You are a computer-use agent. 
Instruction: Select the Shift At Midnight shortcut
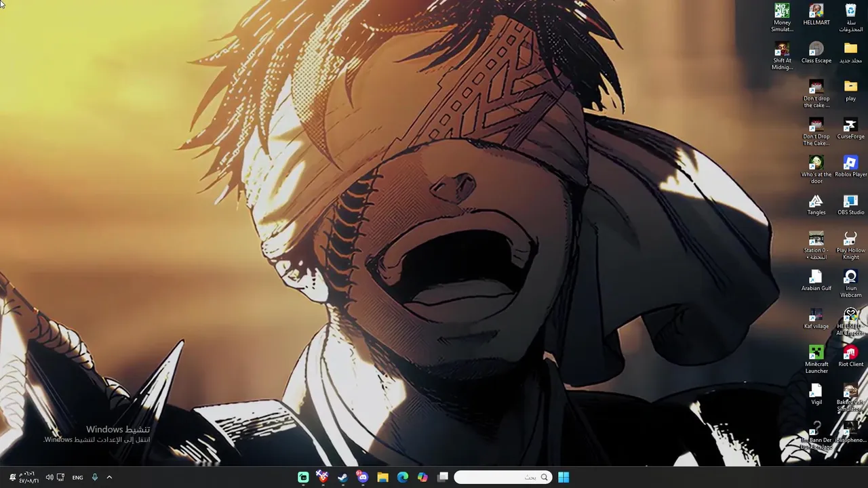click(782, 56)
